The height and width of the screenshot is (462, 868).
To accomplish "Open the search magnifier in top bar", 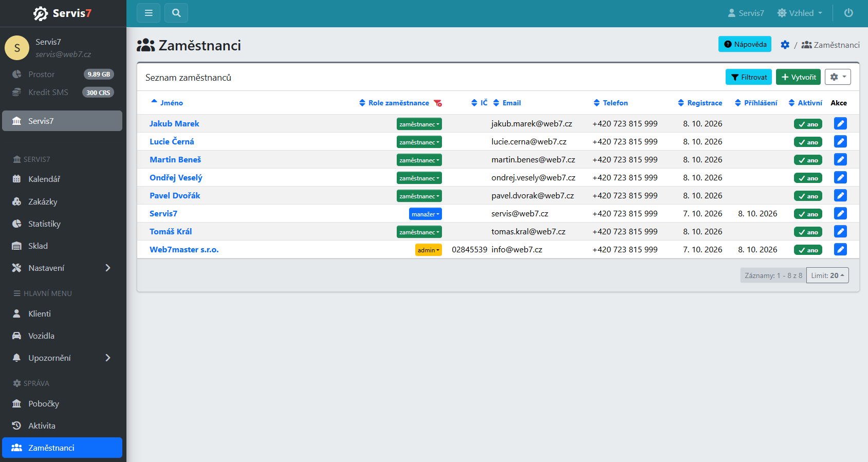I will (176, 13).
